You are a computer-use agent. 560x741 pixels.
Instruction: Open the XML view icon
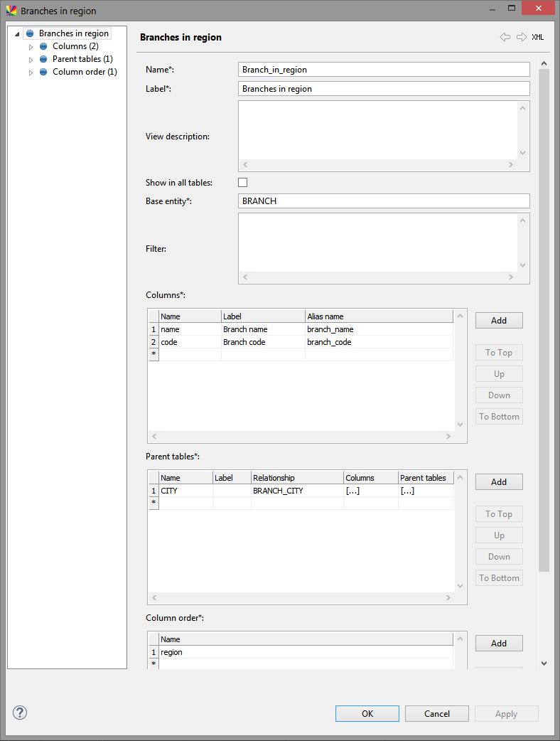coord(538,37)
